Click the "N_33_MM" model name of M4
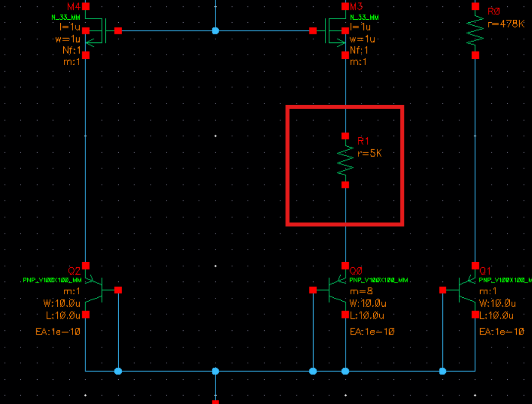The height and width of the screenshot is (404, 532). coord(66,17)
